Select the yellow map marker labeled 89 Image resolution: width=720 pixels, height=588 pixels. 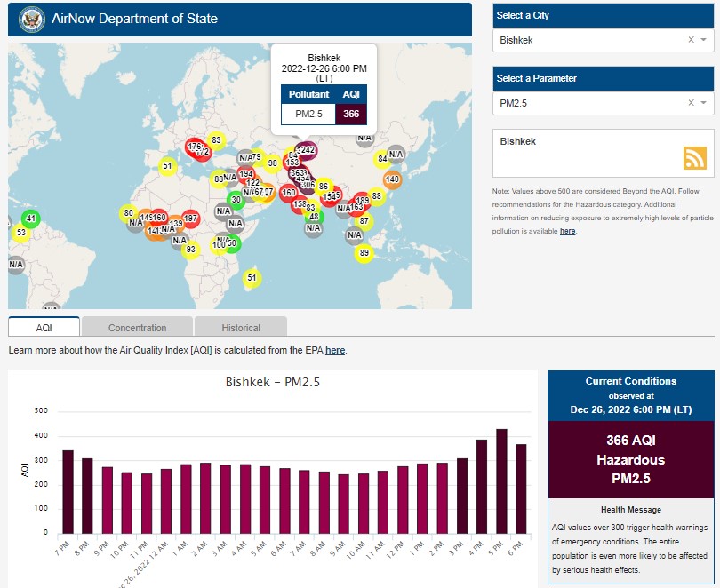[x=364, y=254]
